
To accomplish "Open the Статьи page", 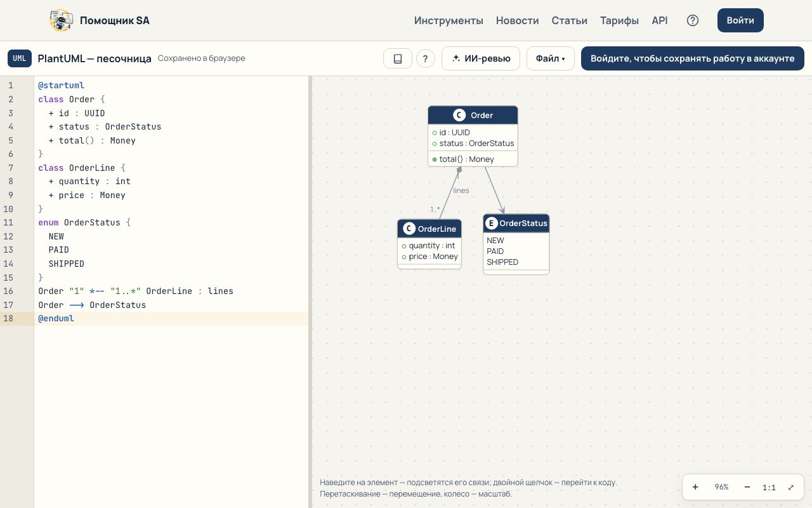I will click(570, 20).
